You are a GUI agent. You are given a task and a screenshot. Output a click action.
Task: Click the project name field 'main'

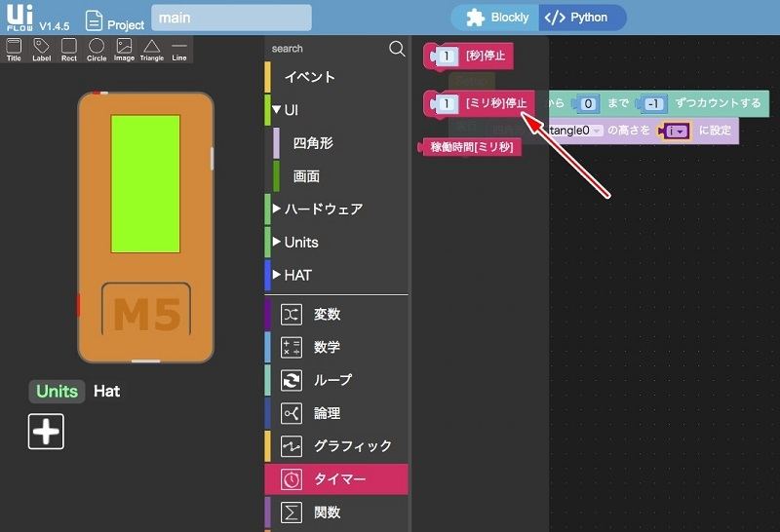pyautogui.click(x=232, y=18)
